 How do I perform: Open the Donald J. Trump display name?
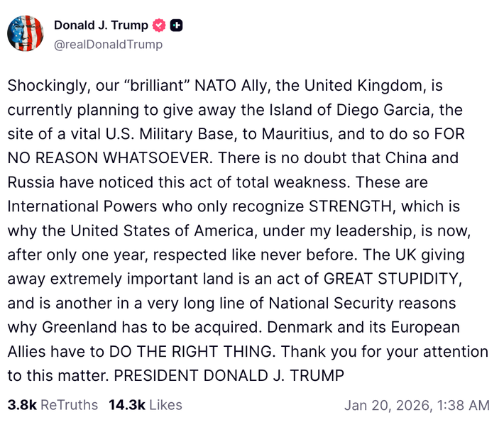101,26
